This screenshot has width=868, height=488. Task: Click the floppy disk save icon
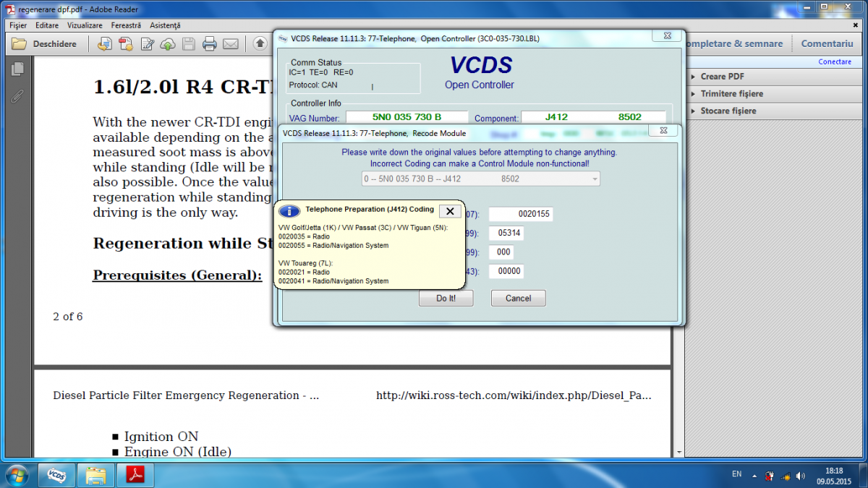point(189,44)
